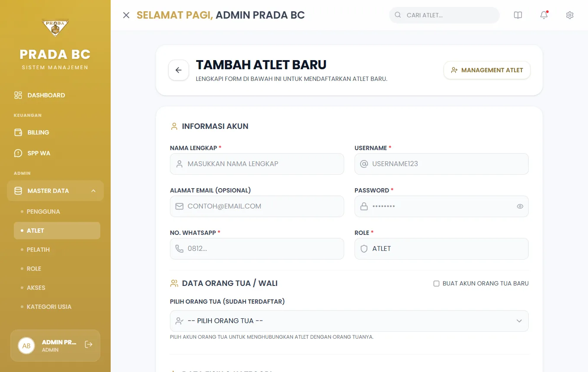This screenshot has height=372, width=588.
Task: Open the book guide icon in header
Action: [x=518, y=15]
